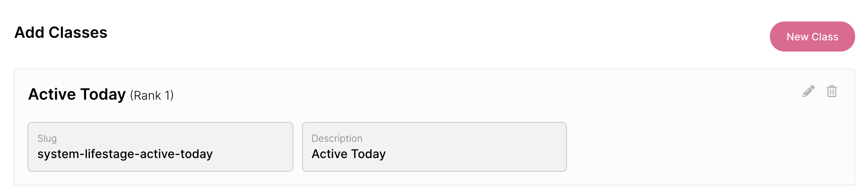Click the "Add Classes" heading
868x195 pixels.
tap(61, 33)
